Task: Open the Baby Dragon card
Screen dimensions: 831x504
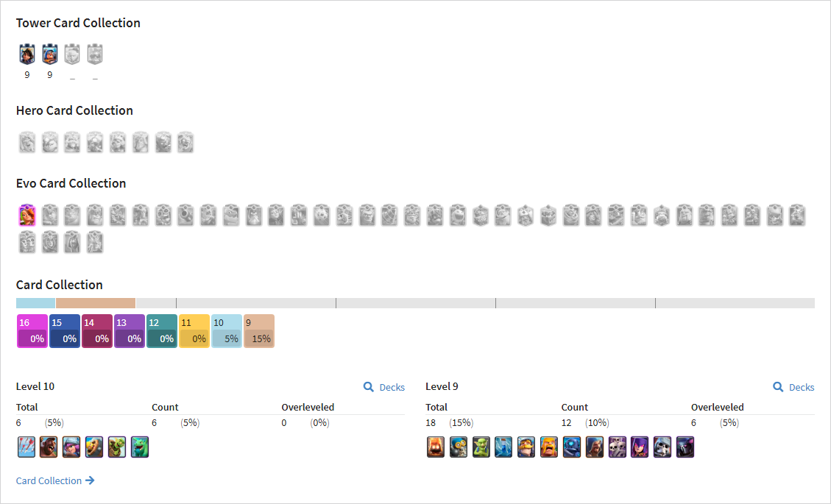Action: click(x=140, y=447)
